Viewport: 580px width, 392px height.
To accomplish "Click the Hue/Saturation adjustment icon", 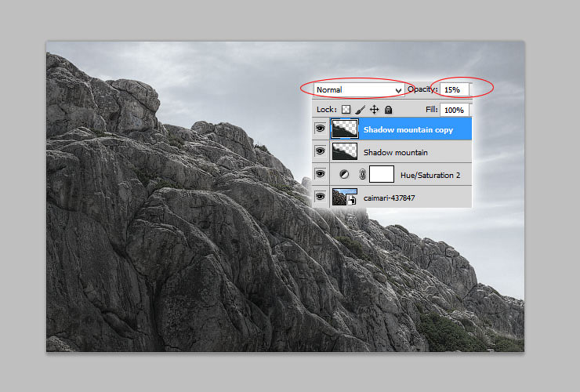I will [x=344, y=174].
